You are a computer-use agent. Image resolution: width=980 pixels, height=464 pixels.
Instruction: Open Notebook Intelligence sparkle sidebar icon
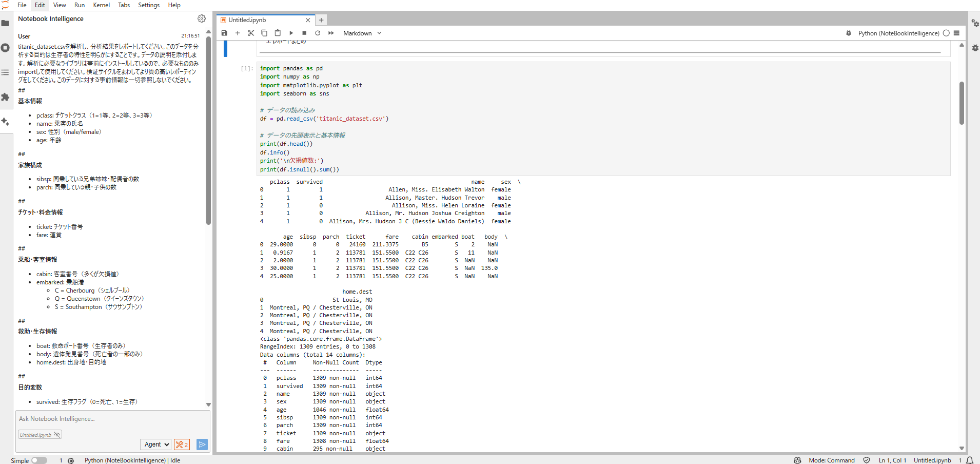[5, 122]
